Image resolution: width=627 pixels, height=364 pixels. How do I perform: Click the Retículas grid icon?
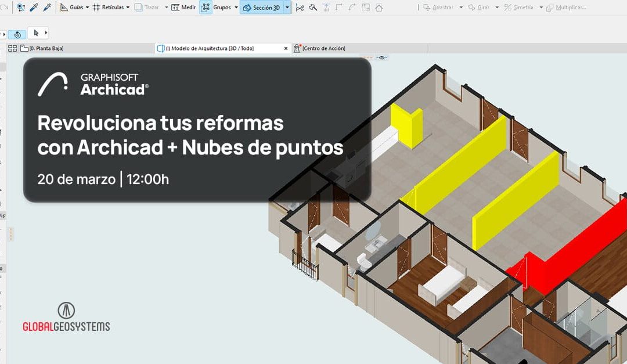[96, 7]
